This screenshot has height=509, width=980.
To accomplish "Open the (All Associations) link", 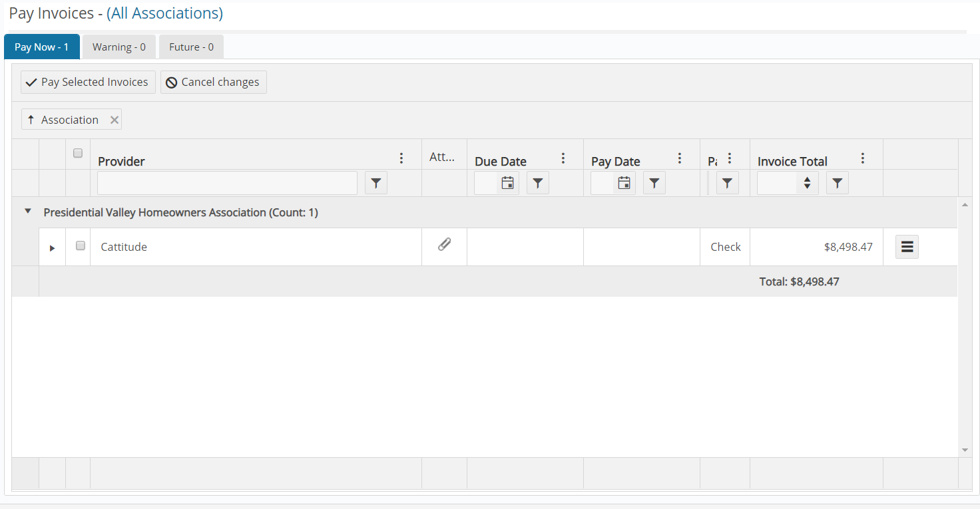I will [164, 13].
